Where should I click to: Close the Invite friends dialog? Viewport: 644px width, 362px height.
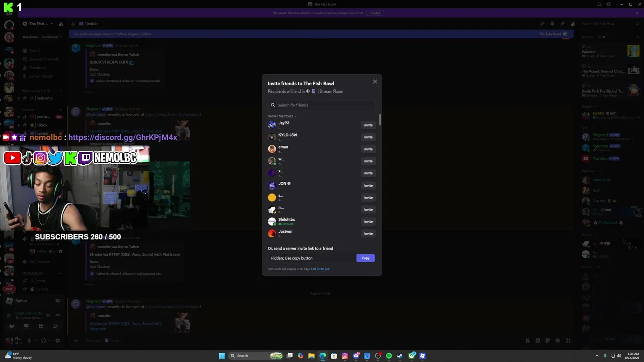(375, 82)
